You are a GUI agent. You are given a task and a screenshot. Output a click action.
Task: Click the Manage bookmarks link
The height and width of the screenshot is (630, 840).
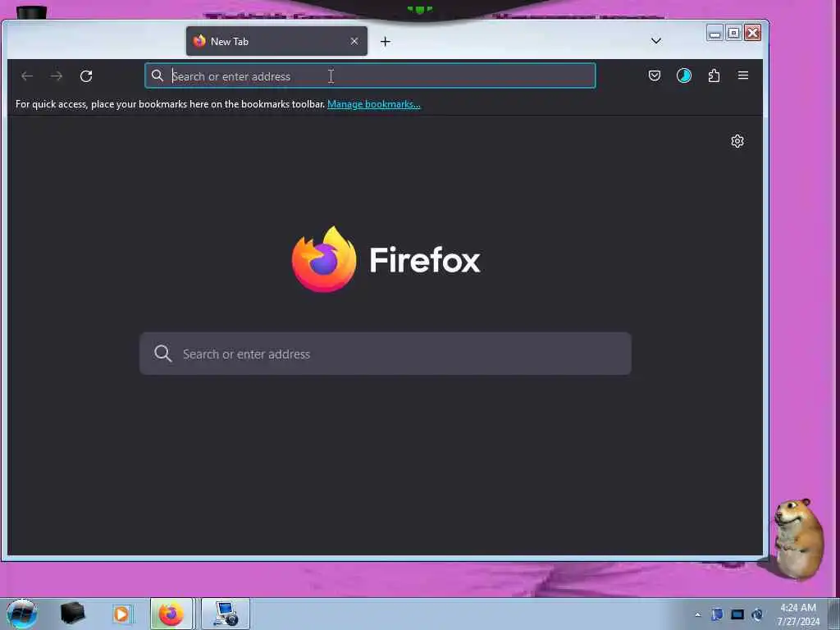(374, 104)
